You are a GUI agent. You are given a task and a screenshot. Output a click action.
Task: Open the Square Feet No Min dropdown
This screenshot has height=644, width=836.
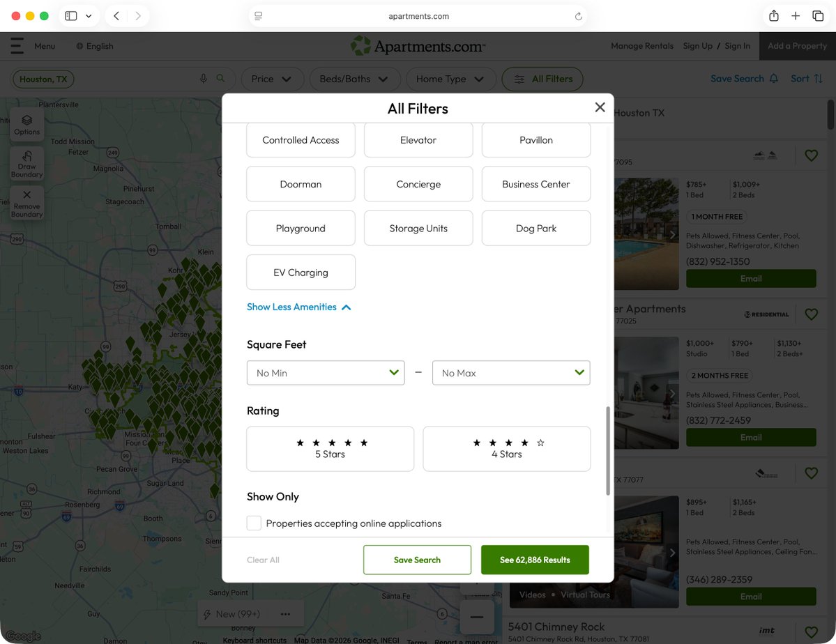(x=326, y=373)
